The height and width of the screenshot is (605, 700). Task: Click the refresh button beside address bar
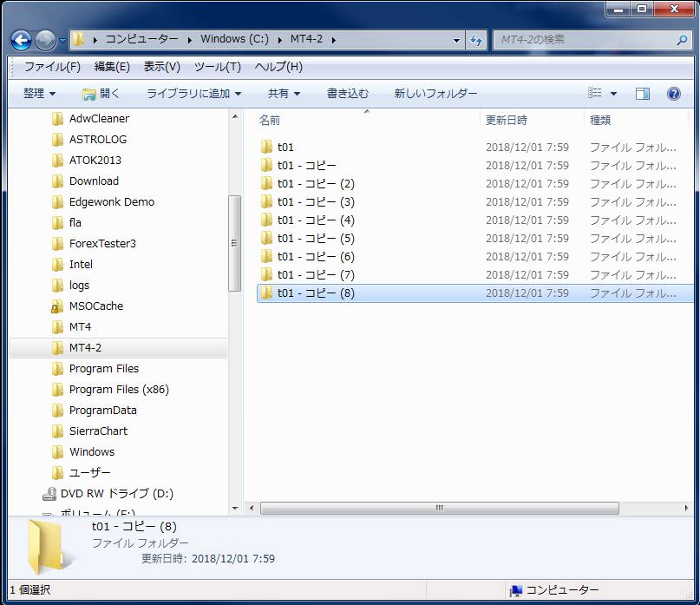(476, 40)
